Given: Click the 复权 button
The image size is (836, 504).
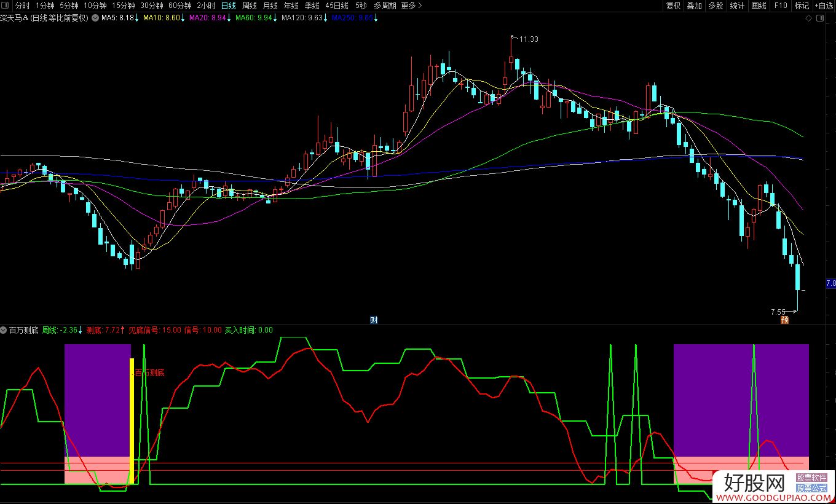Looking at the screenshot, I should [674, 6].
